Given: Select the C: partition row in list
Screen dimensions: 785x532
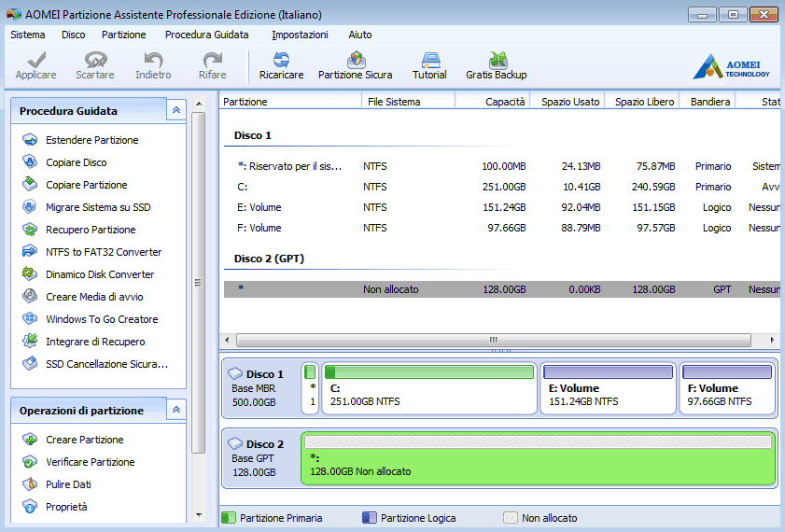Looking at the screenshot, I should pyautogui.click(x=501, y=187).
